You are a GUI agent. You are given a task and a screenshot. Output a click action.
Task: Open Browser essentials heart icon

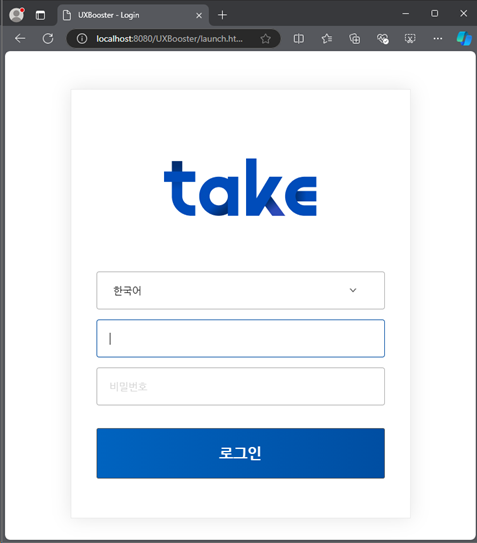pyautogui.click(x=382, y=38)
